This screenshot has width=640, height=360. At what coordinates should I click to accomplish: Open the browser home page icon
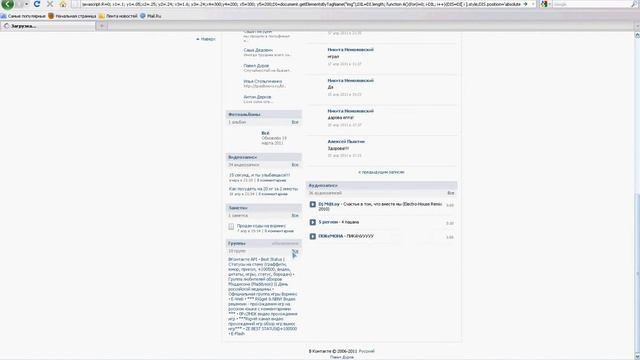click(63, 4)
